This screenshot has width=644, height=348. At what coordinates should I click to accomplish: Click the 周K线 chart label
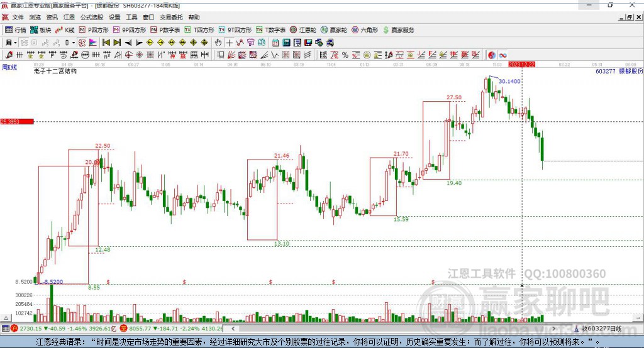[9, 67]
